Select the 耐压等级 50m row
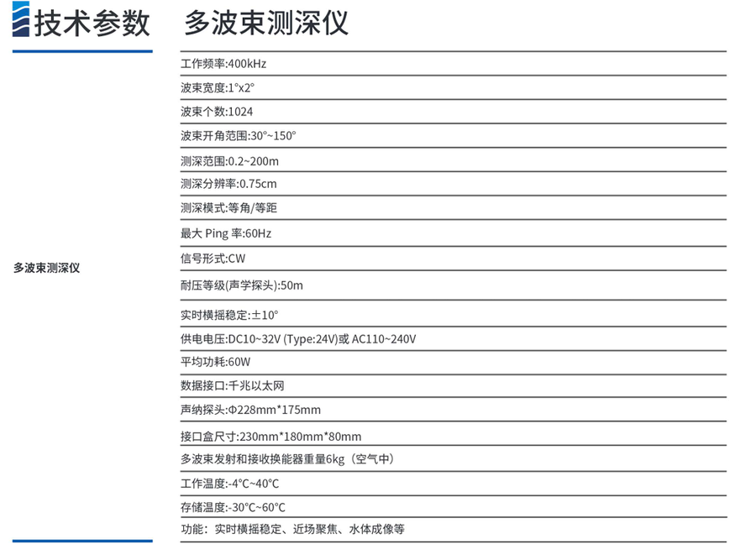Screen dimensions: 756x544 click(x=242, y=285)
